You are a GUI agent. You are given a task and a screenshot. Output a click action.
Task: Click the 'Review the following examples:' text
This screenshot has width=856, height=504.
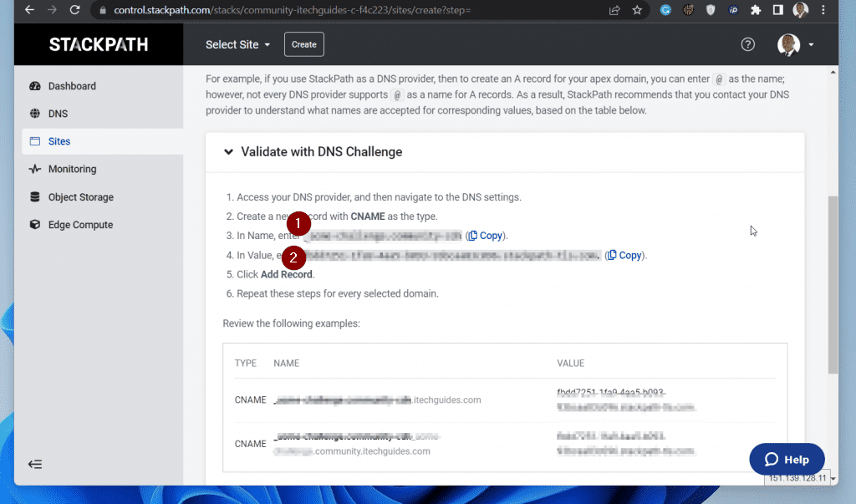point(292,323)
